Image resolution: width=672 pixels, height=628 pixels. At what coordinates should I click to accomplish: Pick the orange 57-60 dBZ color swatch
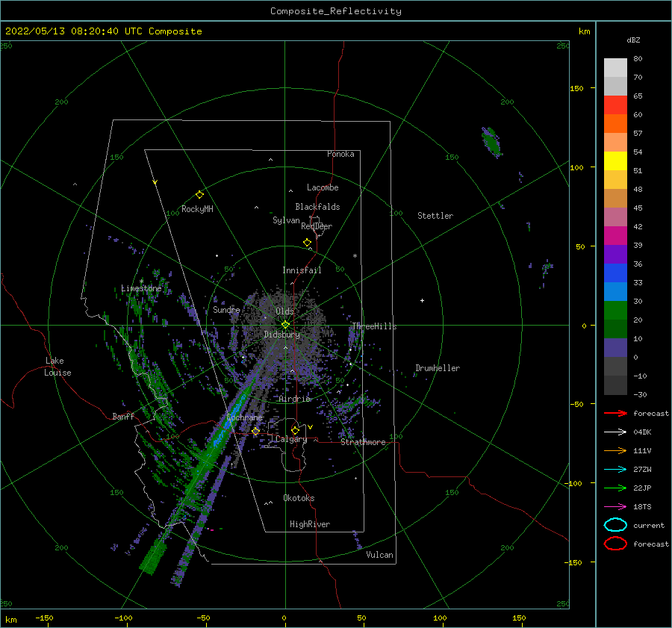click(x=615, y=124)
